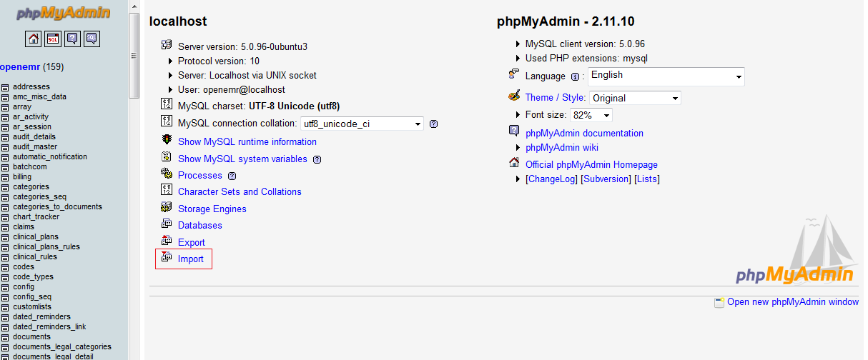Click the addresses table browse icon

[5, 87]
